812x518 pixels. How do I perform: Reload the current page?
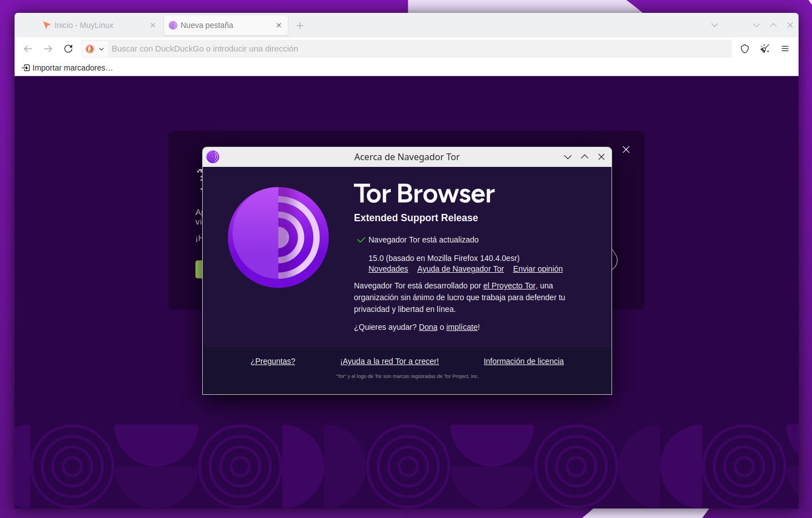tap(68, 49)
